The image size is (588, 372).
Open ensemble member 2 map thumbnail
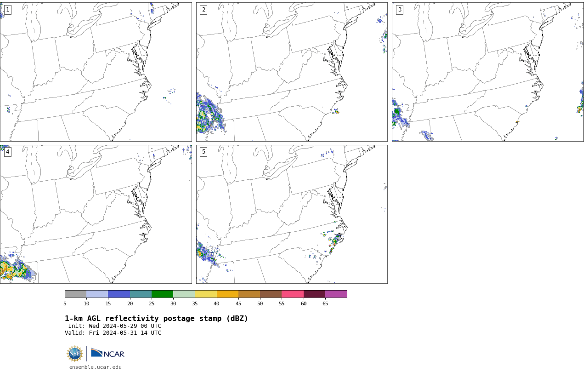(x=292, y=72)
